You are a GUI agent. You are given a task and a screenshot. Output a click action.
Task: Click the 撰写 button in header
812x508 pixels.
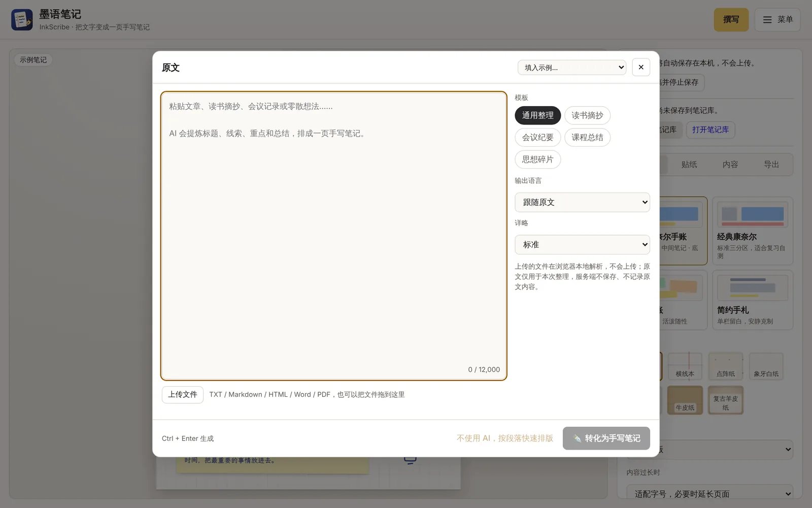point(731,20)
